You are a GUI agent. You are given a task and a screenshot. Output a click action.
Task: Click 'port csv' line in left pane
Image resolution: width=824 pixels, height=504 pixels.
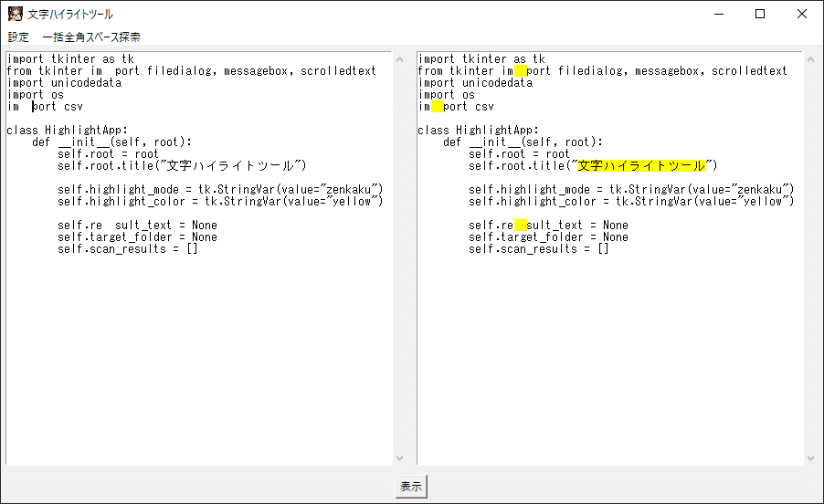[45, 107]
